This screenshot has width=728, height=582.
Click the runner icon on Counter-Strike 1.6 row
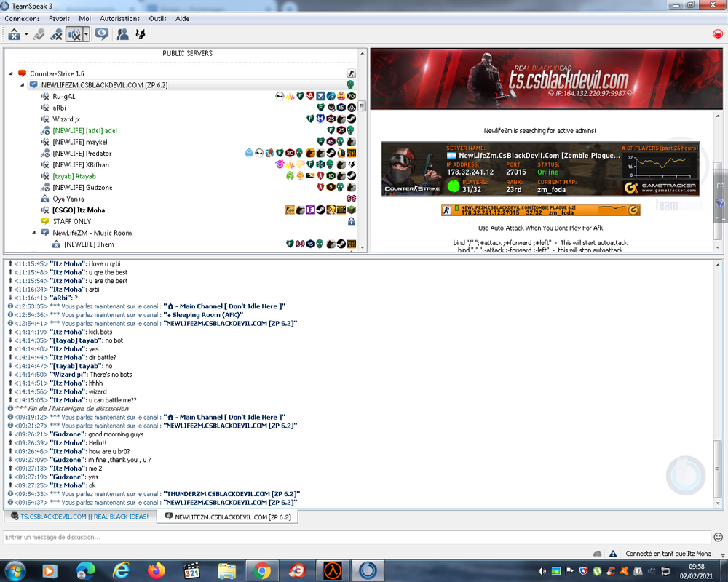click(x=351, y=73)
